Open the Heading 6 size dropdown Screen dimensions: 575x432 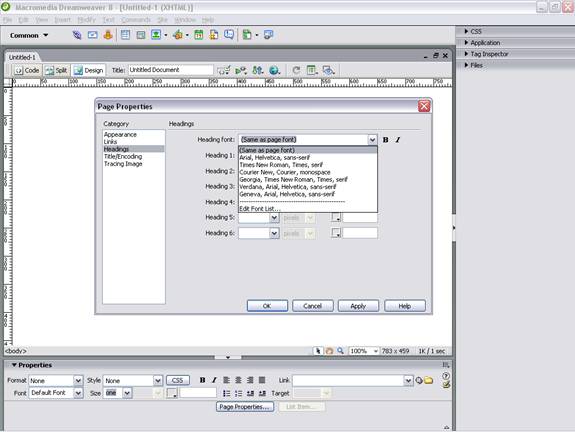click(x=274, y=233)
